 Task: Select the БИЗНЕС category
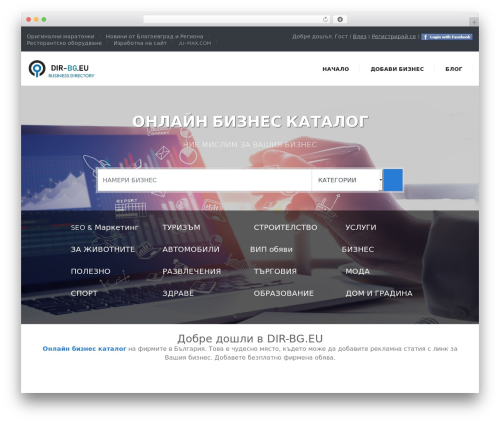point(358,249)
